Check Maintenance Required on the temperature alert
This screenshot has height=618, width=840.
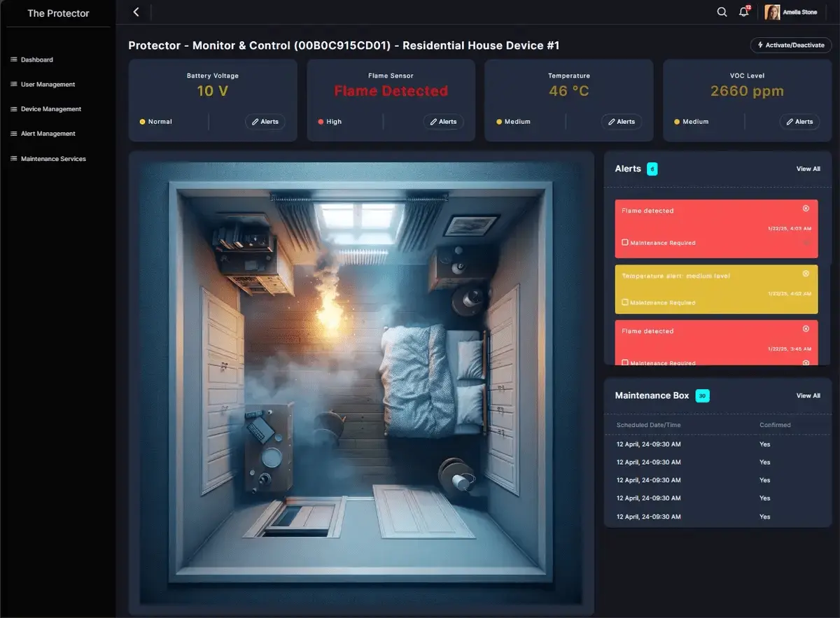click(625, 303)
